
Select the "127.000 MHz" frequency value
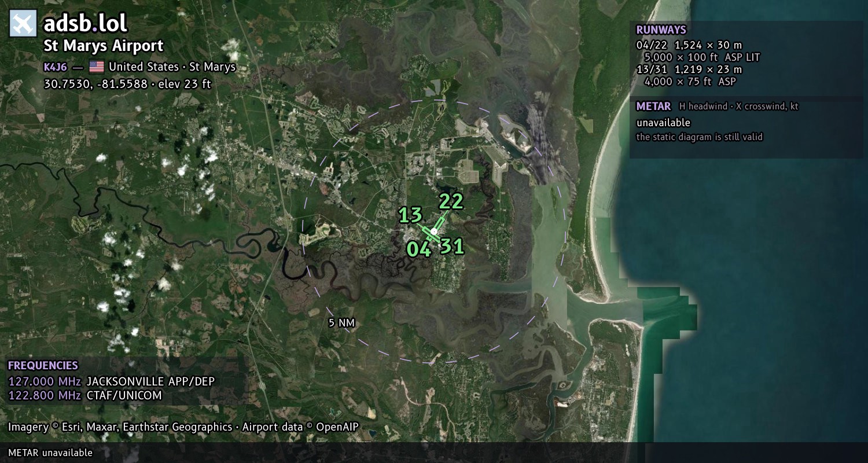point(45,381)
